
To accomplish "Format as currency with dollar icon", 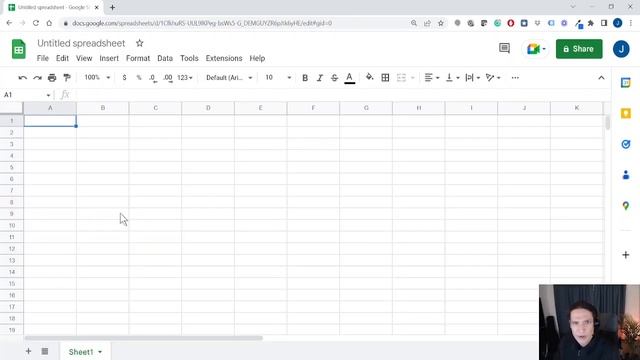I will coord(124,78).
